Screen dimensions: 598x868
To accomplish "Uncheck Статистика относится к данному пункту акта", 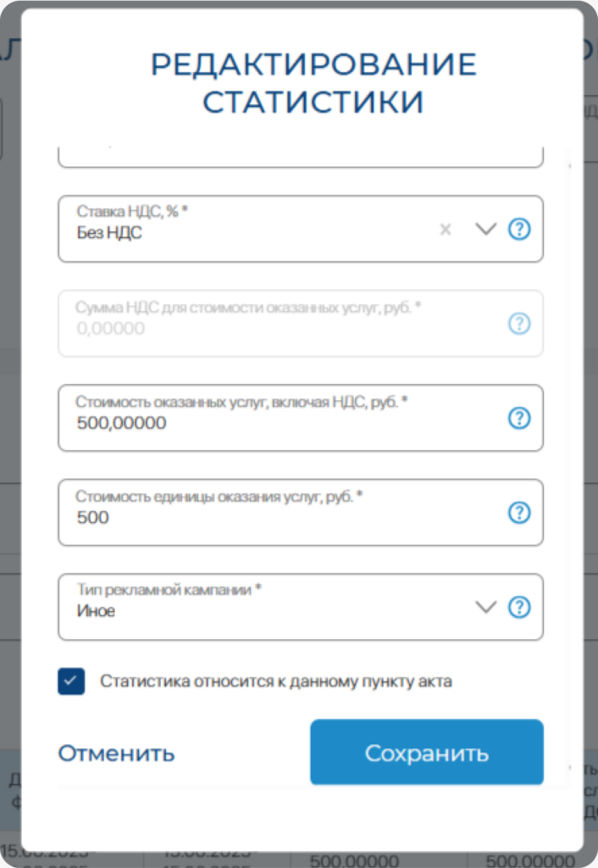I will 71,681.
